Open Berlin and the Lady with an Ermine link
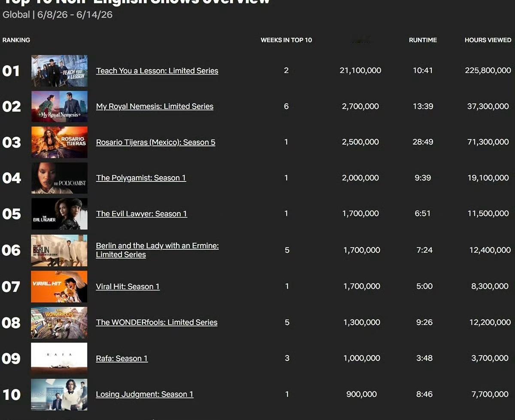The image size is (515, 420). 158,250
